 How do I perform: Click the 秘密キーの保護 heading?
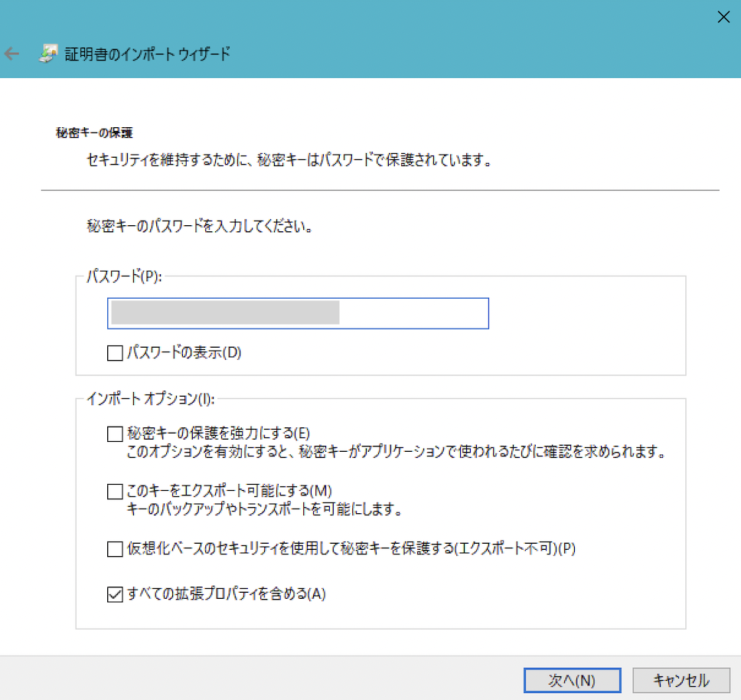coord(94,132)
